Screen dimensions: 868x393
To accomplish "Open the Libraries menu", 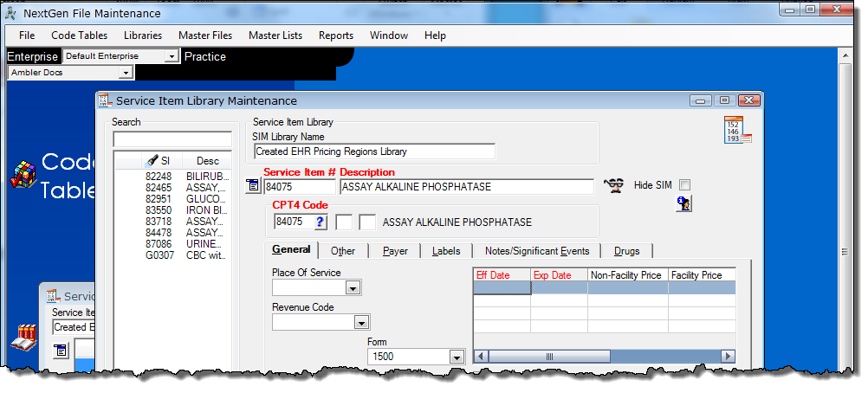I will pos(143,35).
